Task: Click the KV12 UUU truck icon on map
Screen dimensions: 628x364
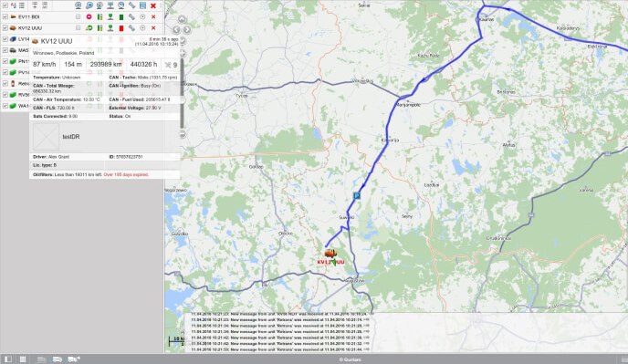Action: pyautogui.click(x=330, y=253)
